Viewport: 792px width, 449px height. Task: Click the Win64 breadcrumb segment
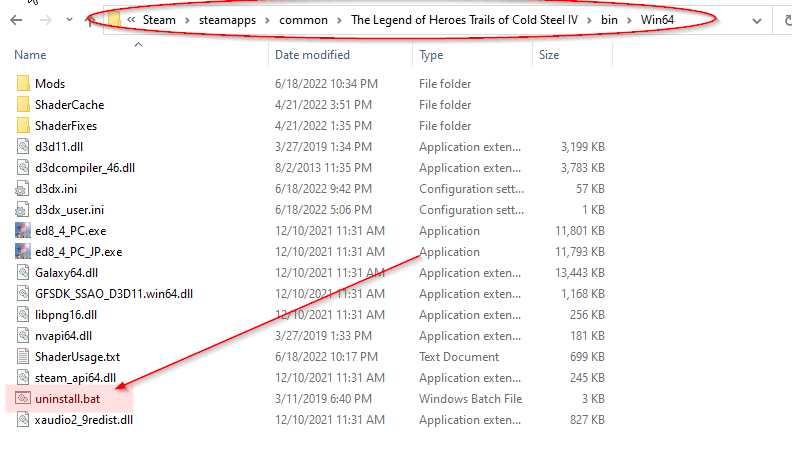point(657,20)
